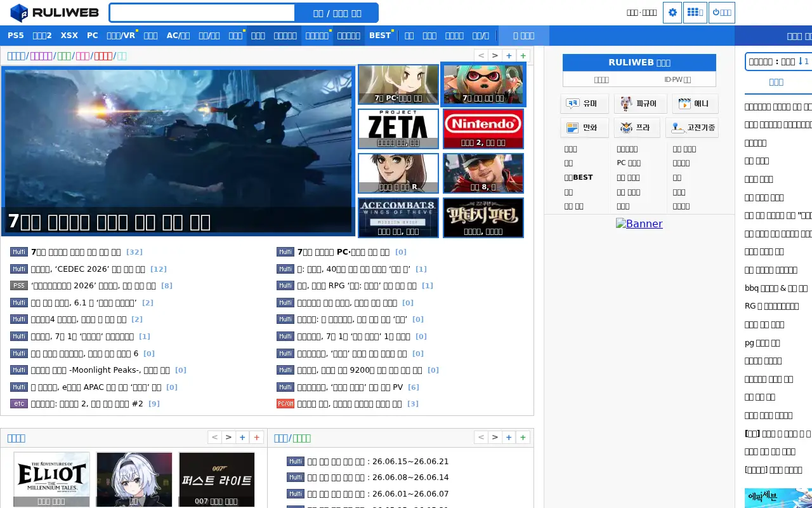
Task: Open the Nintendo logo thumbnail
Action: 483,129
